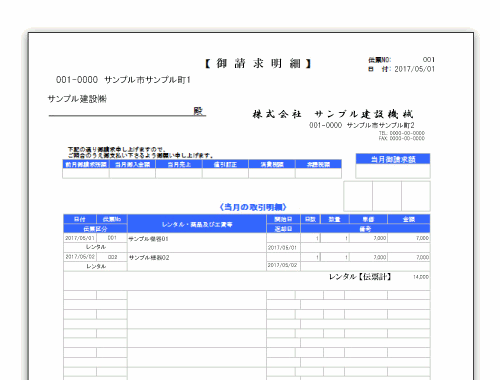Click the 下記の通り御請求申し上げます notice line
The width and height of the screenshot is (500, 380).
(x=116, y=150)
